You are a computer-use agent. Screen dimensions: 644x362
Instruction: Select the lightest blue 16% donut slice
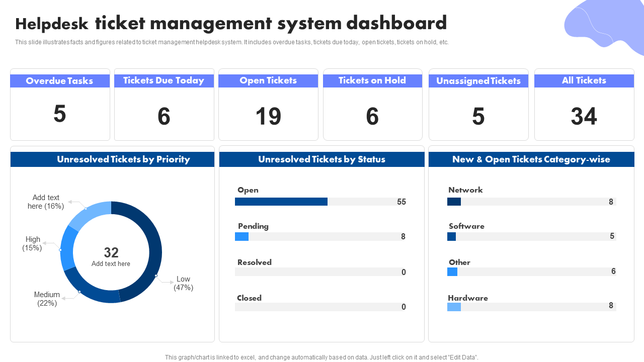pyautogui.click(x=90, y=213)
